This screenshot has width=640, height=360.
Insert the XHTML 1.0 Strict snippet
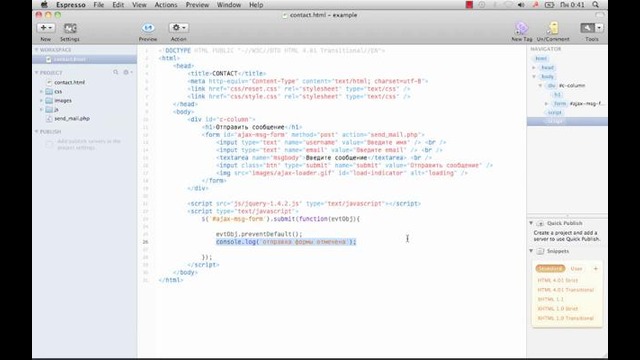tap(558, 309)
